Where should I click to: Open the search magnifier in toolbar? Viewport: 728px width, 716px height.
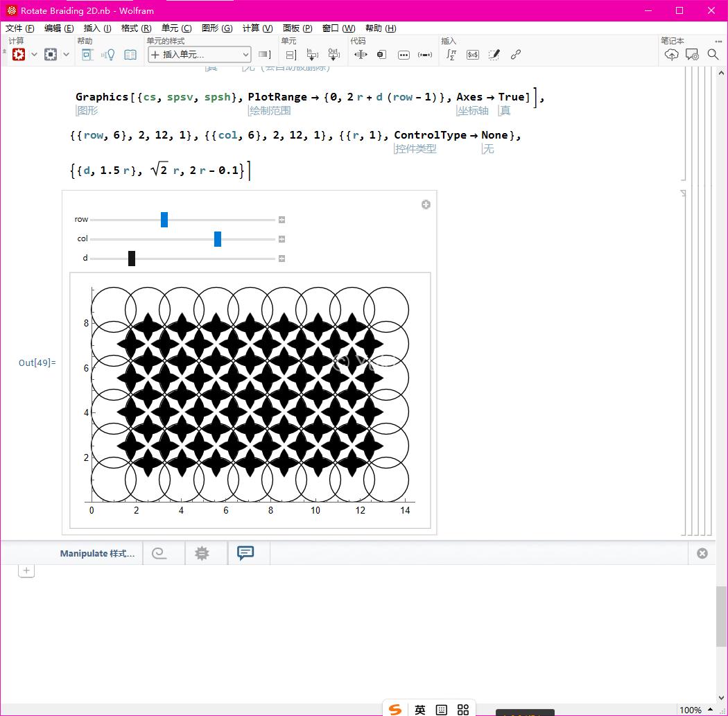pyautogui.click(x=713, y=54)
